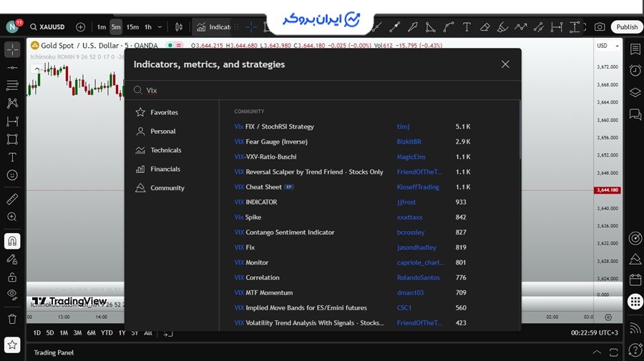Open the geometric shapes tool
The height and width of the screenshot is (361, 644).
click(12, 139)
